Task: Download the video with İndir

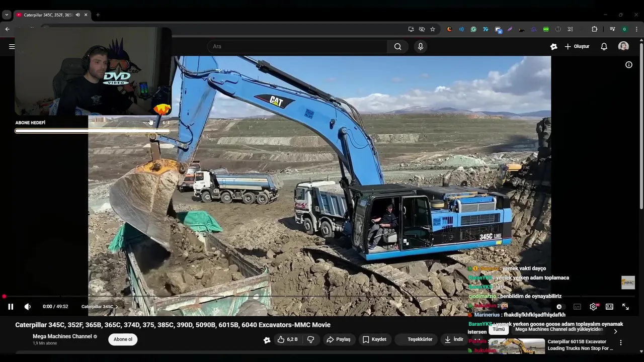Action: (454, 339)
